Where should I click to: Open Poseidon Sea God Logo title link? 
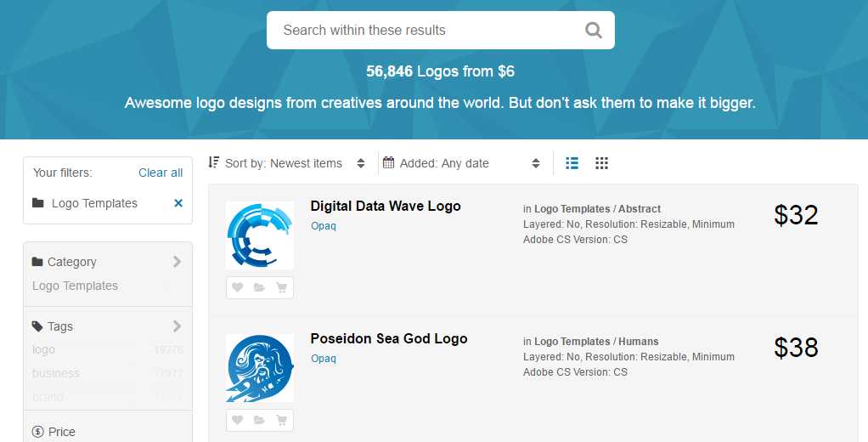pos(389,339)
